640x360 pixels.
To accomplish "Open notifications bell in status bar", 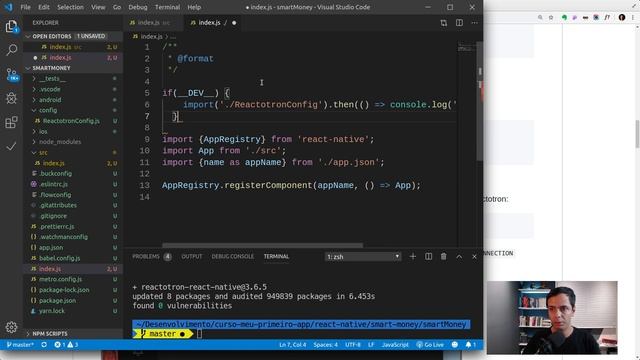I will 470,345.
